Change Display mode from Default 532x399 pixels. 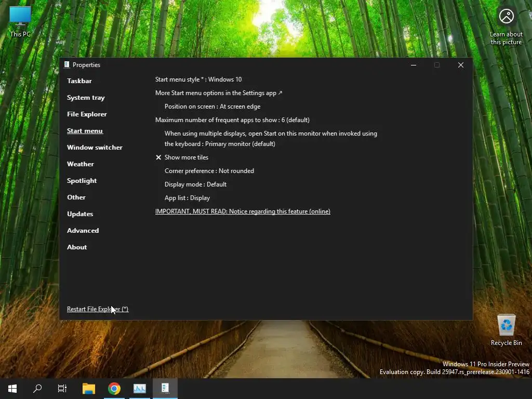coord(195,184)
